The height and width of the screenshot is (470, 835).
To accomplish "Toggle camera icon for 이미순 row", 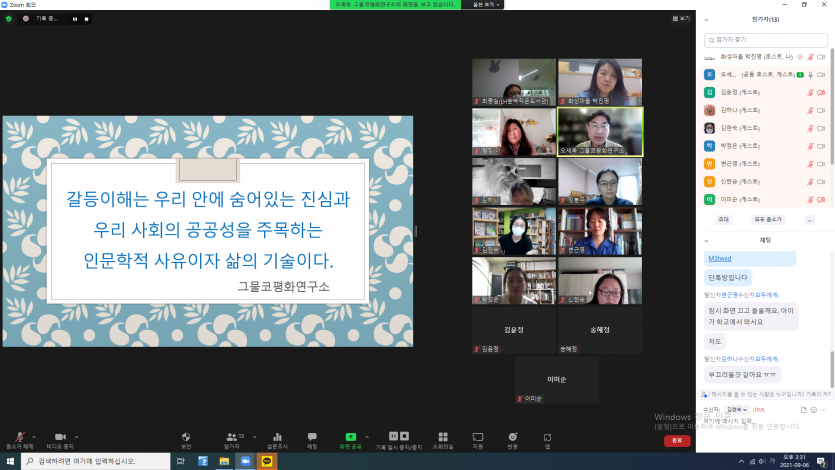I will point(821,200).
